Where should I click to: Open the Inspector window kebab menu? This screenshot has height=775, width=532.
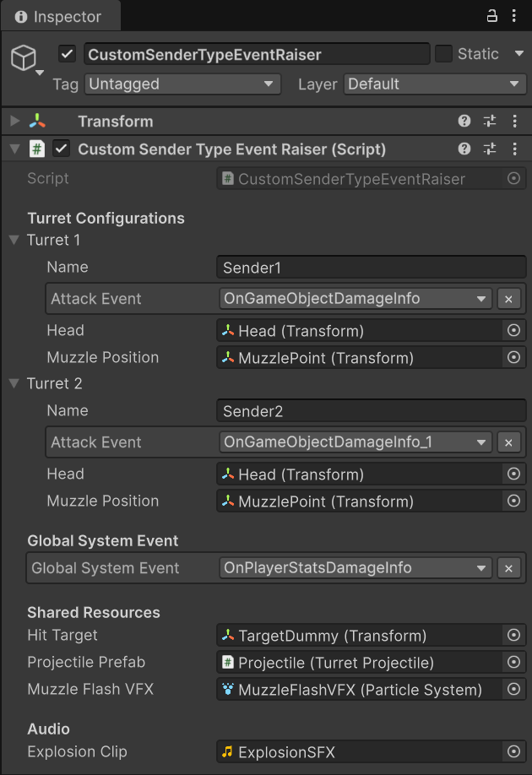pos(515,15)
